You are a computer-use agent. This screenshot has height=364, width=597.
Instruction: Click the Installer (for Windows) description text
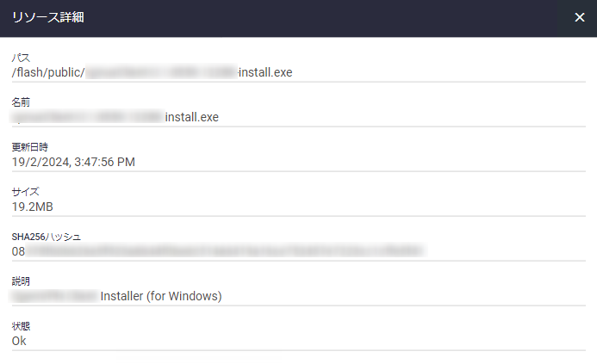pos(161,296)
